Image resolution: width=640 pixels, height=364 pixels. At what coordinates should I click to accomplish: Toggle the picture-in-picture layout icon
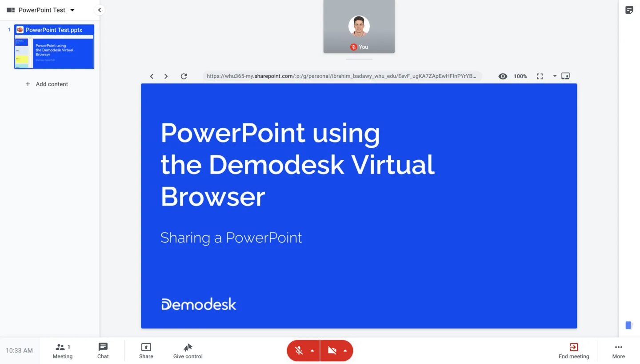[565, 76]
